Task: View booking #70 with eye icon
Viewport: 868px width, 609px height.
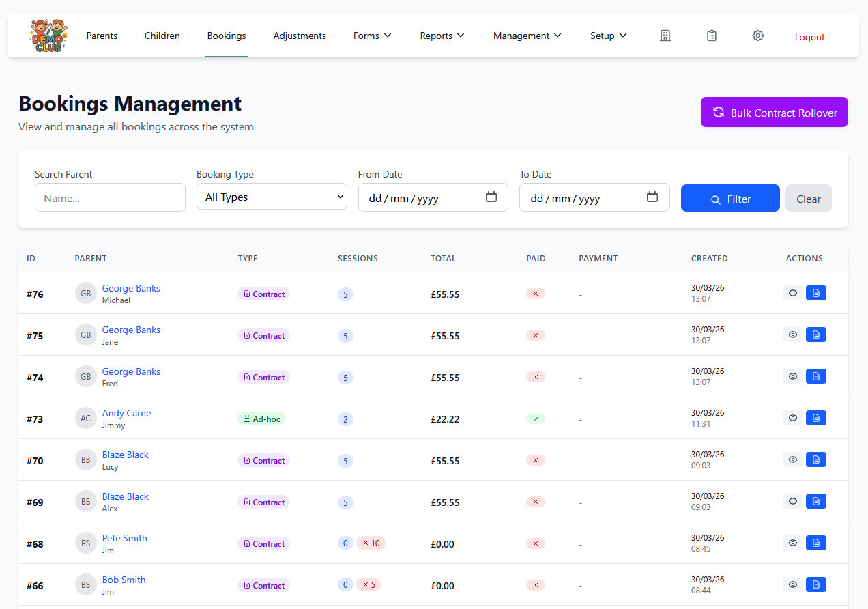Action: click(792, 459)
